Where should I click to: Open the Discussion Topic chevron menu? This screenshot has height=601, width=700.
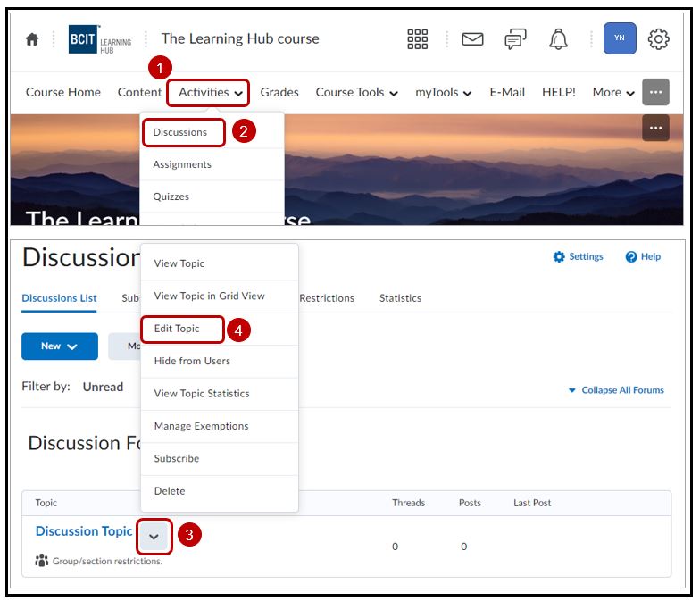coord(154,536)
